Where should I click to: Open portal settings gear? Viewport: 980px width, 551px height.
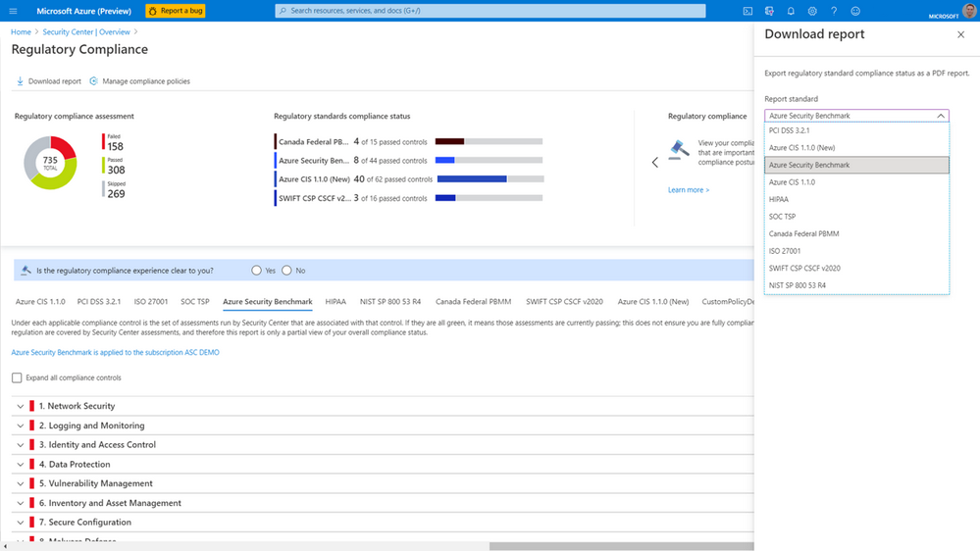tap(812, 11)
